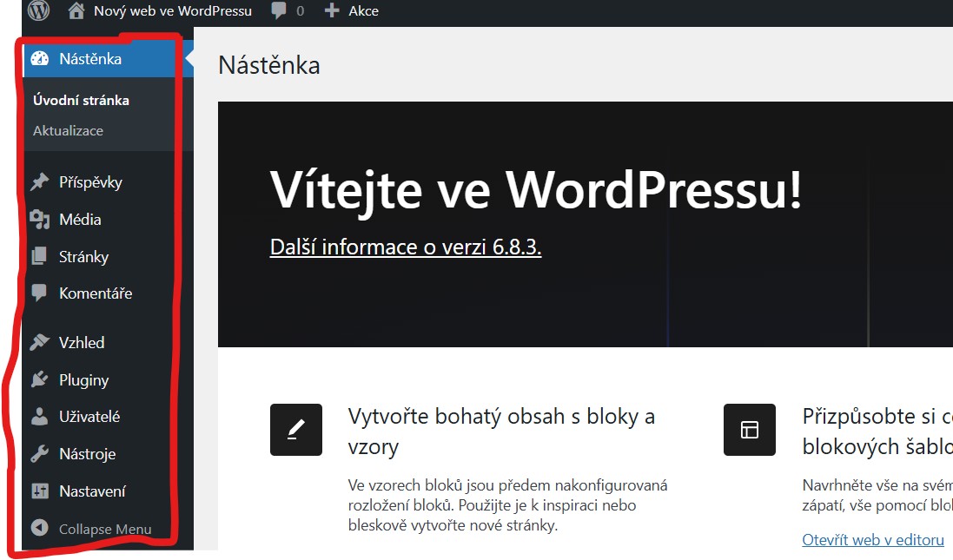953x560 pixels.
Task: Open the Akce new content menu
Action: (363, 11)
